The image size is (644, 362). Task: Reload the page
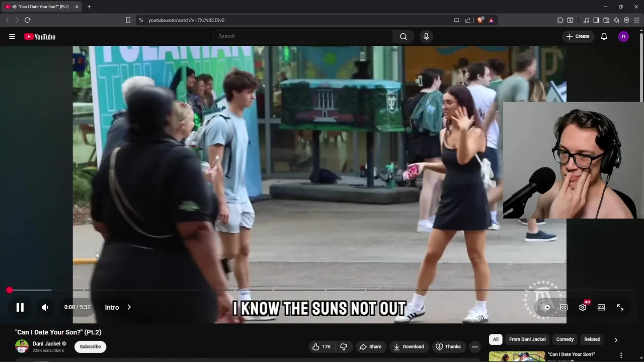[27, 20]
